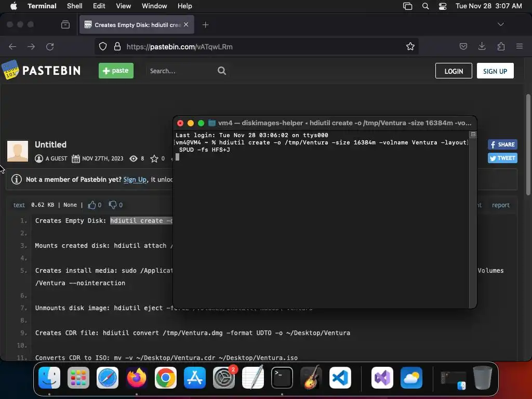532x399 pixels.
Task: Reload the current page
Action: click(50, 46)
